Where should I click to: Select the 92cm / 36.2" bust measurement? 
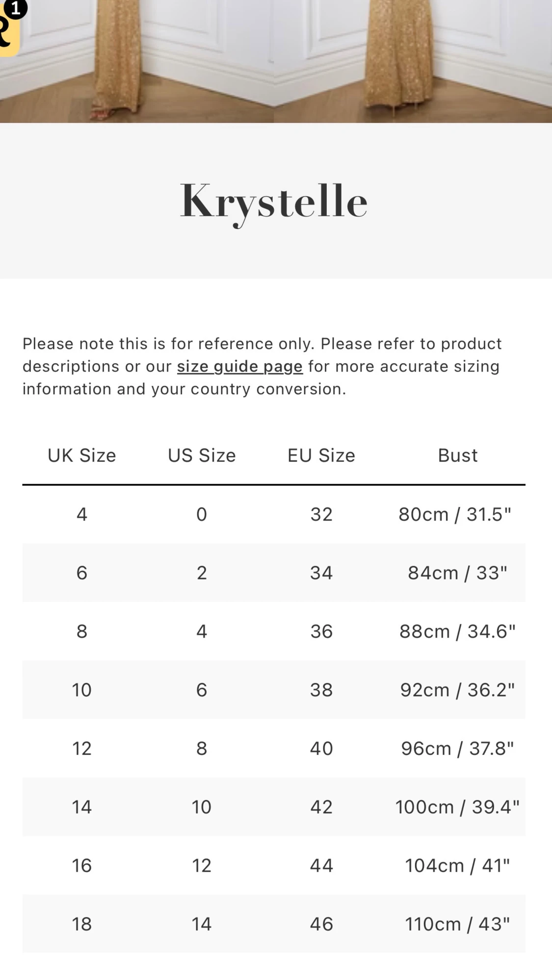click(x=457, y=690)
